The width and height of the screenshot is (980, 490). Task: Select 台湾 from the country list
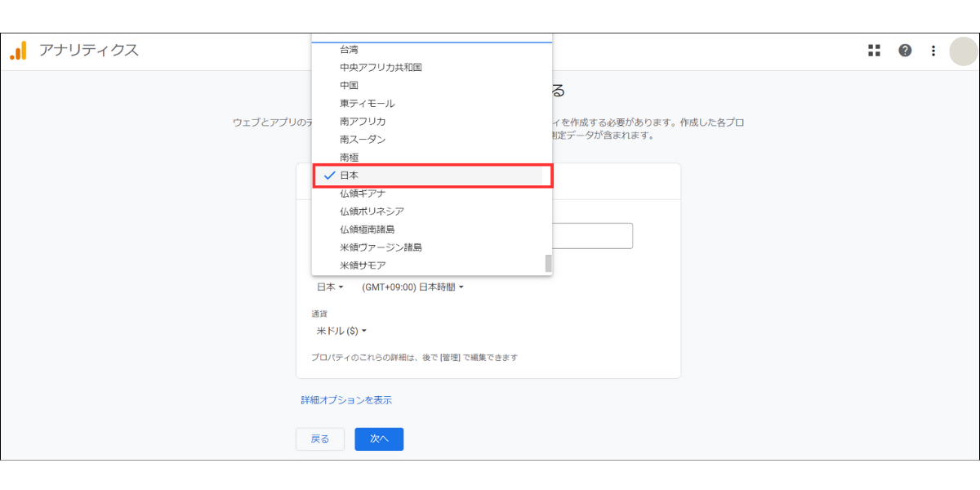(x=432, y=50)
